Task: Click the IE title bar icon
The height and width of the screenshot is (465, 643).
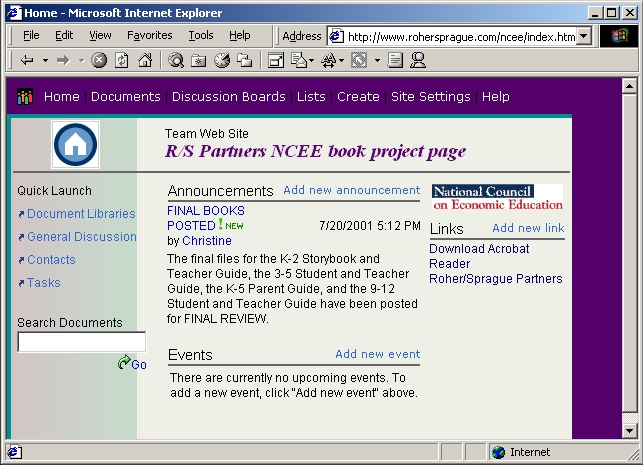Action: (14, 13)
